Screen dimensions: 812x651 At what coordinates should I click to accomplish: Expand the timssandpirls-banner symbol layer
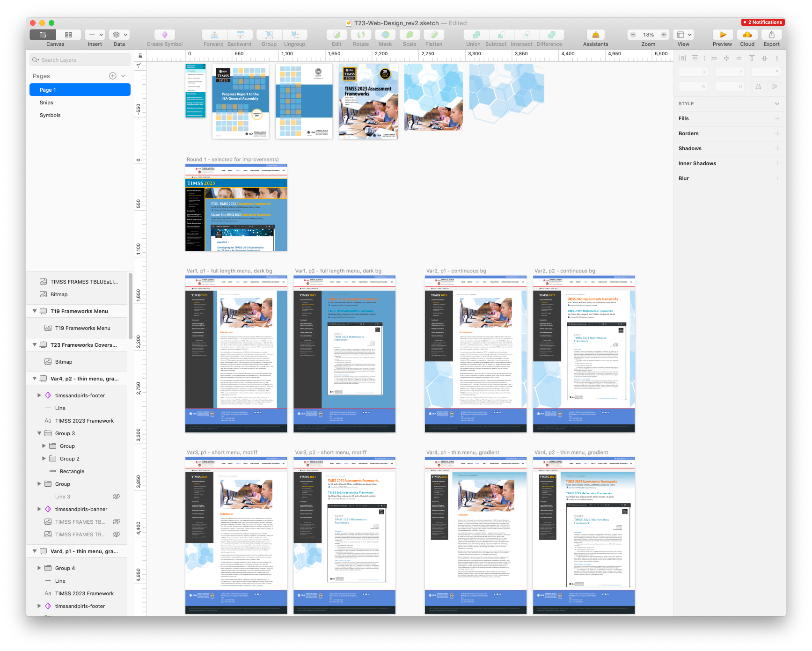[x=39, y=509]
